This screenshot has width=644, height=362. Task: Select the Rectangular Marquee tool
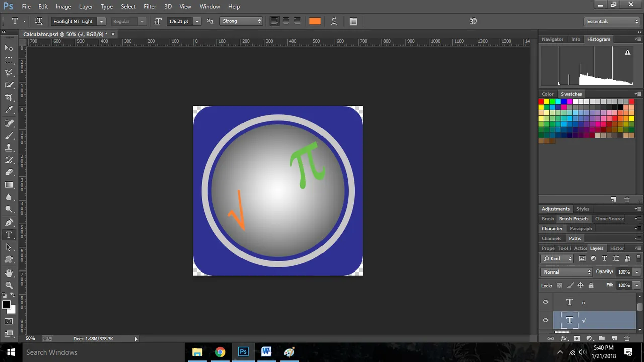pyautogui.click(x=9, y=60)
